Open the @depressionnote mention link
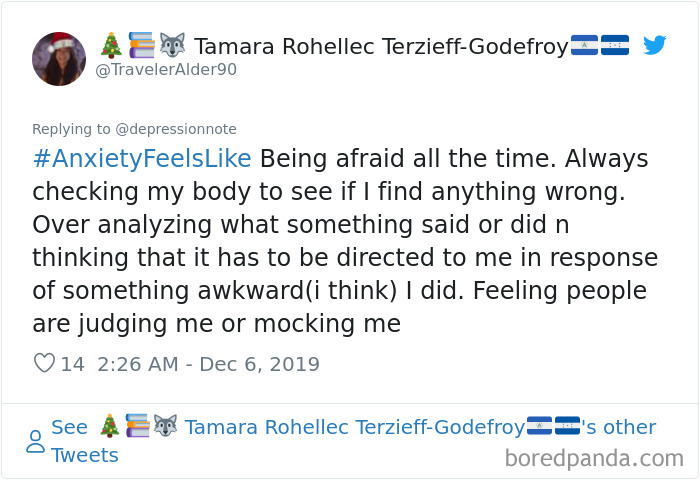 (176, 129)
